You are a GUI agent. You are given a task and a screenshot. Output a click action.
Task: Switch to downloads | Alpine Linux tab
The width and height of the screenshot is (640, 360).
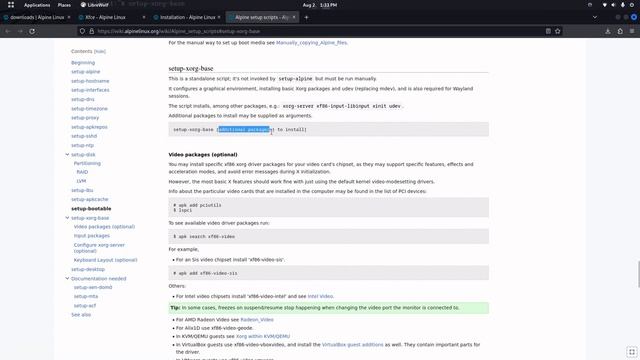coord(36,18)
